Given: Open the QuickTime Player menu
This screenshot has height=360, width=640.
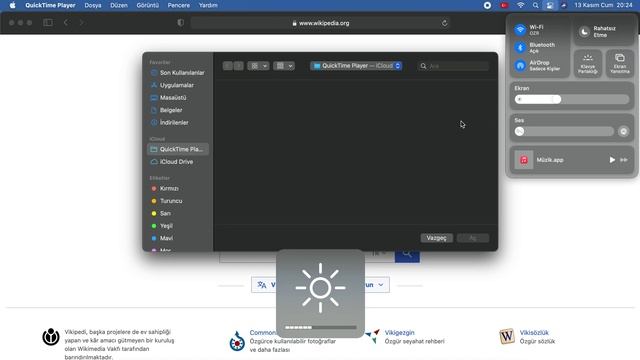Looking at the screenshot, I should (50, 5).
